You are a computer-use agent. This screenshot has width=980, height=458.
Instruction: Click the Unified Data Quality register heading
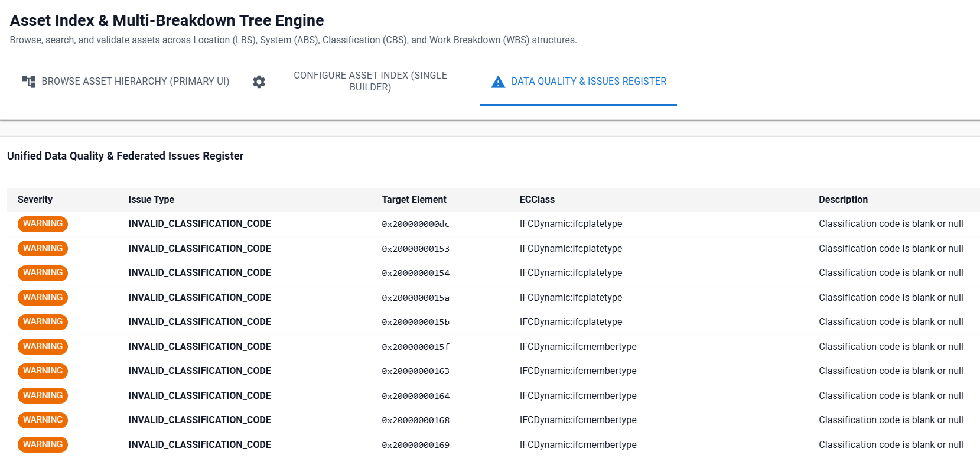[125, 156]
